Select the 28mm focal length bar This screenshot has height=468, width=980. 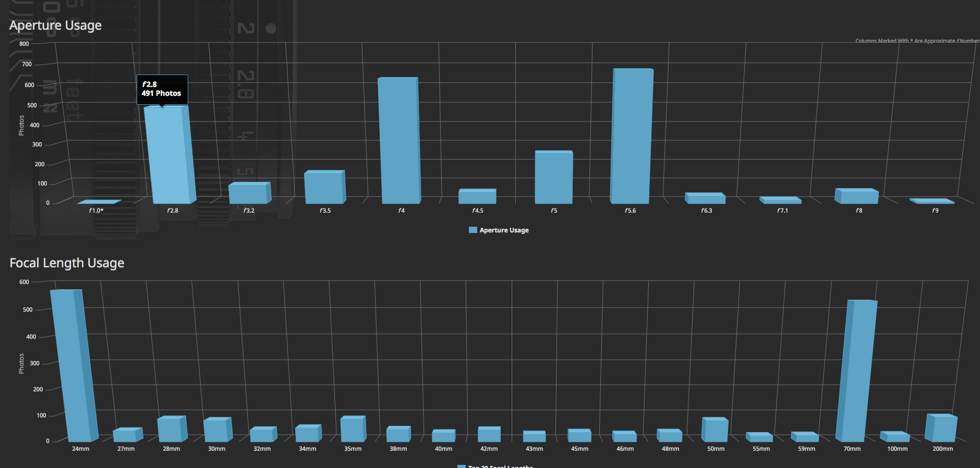pyautogui.click(x=171, y=429)
